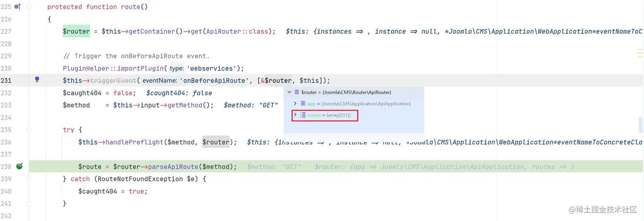Click the 'webservices' string literal

[x=212, y=68]
